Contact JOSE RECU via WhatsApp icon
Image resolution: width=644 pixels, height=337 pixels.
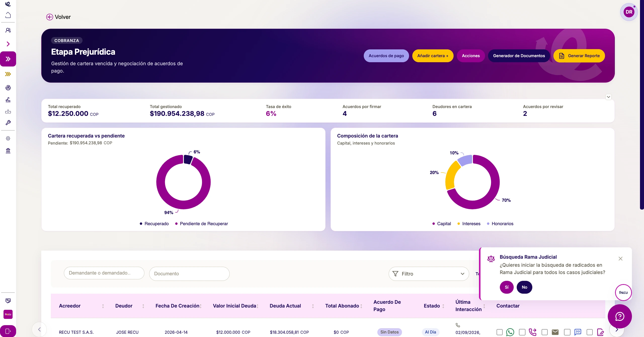(x=510, y=332)
